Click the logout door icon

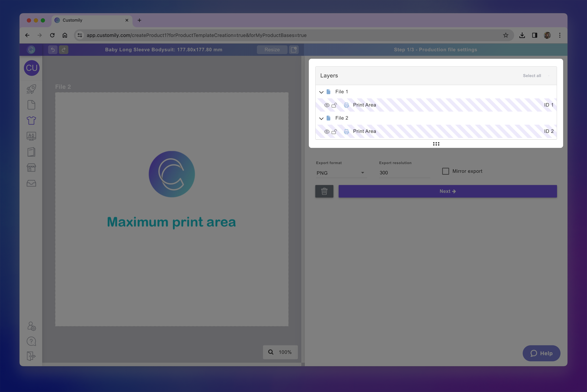pyautogui.click(x=31, y=356)
